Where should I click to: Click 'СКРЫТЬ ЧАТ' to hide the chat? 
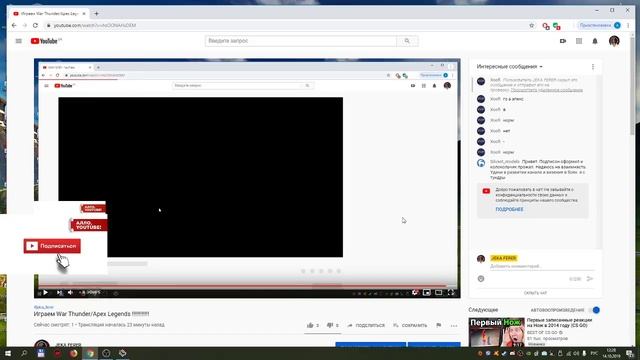(x=535, y=293)
